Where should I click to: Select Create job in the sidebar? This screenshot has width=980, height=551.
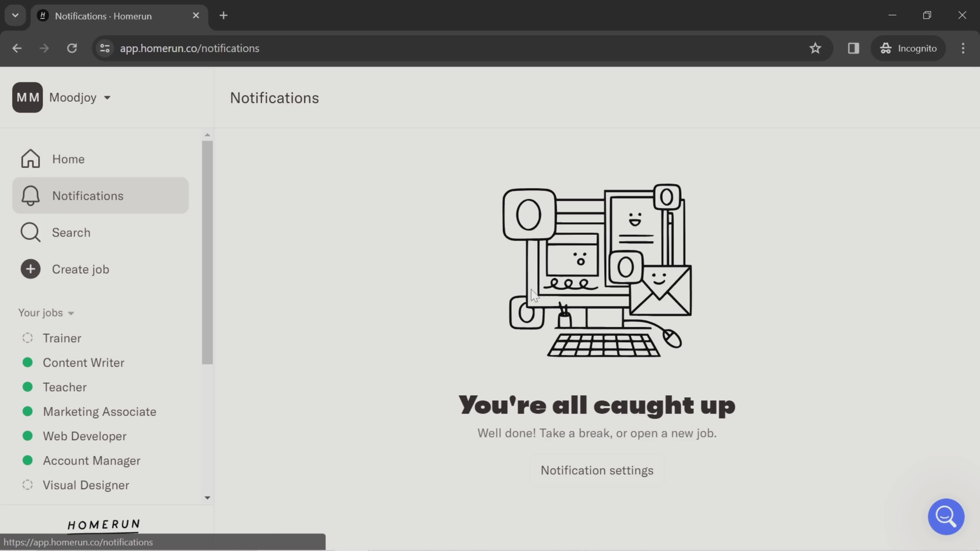(101, 269)
